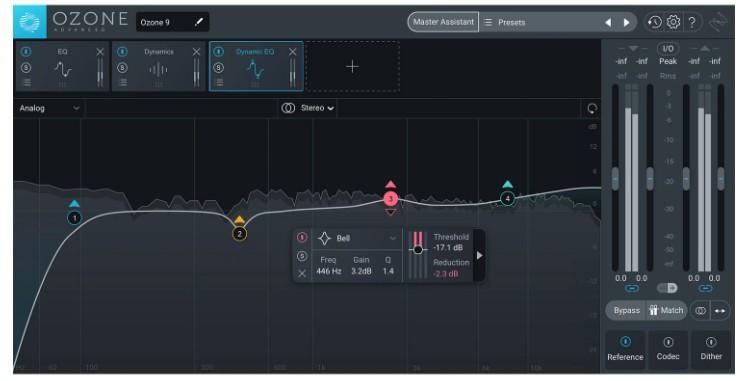This screenshot has width=746, height=381.
Task: Select EQ node 3
Action: (x=391, y=199)
